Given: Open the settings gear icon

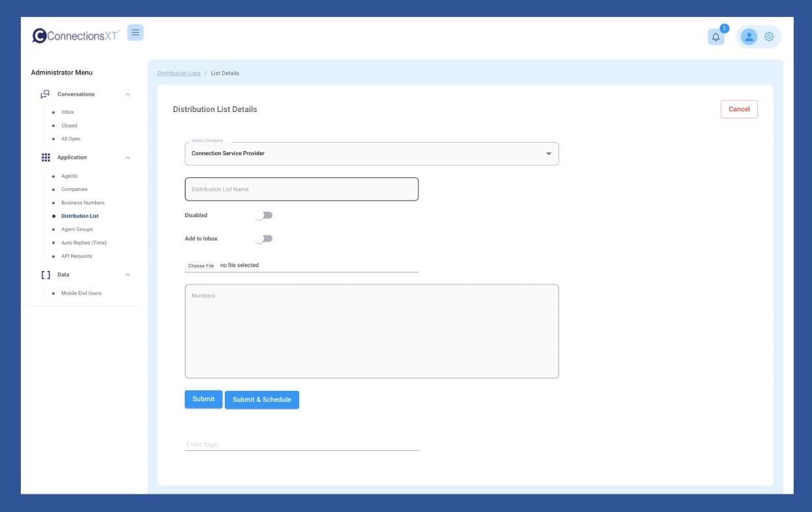Looking at the screenshot, I should [x=769, y=37].
